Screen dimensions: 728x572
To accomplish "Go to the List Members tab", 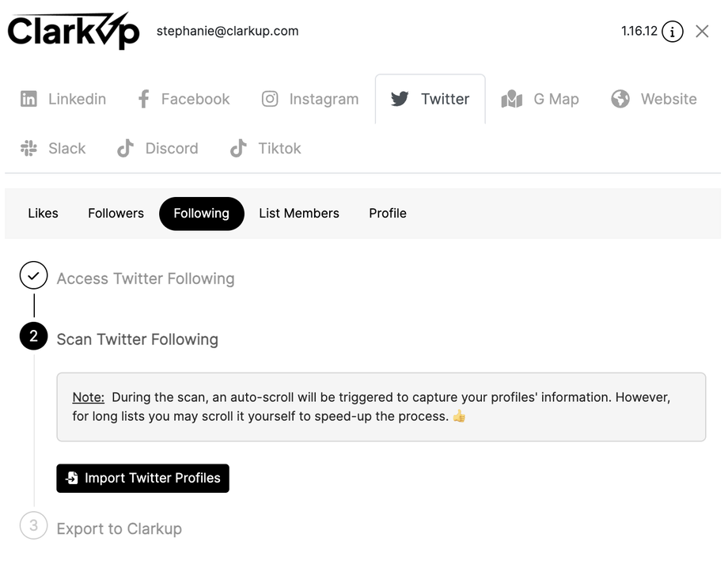I will [x=299, y=214].
